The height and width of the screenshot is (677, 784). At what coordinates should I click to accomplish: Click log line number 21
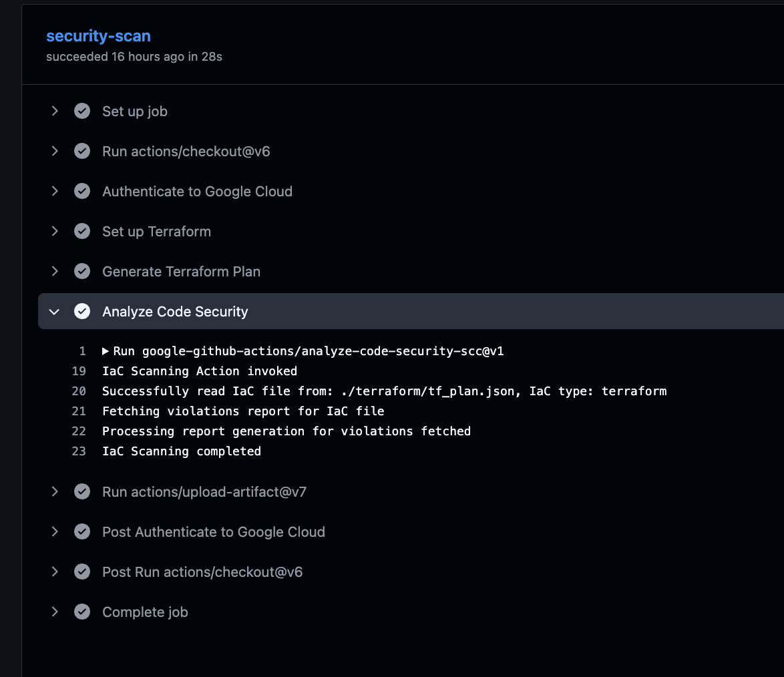pyautogui.click(x=79, y=411)
